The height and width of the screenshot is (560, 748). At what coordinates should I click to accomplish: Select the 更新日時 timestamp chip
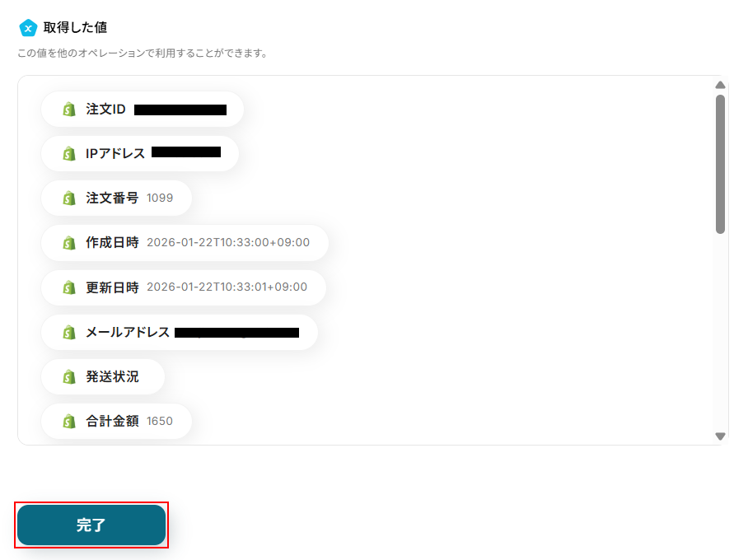coord(184,287)
